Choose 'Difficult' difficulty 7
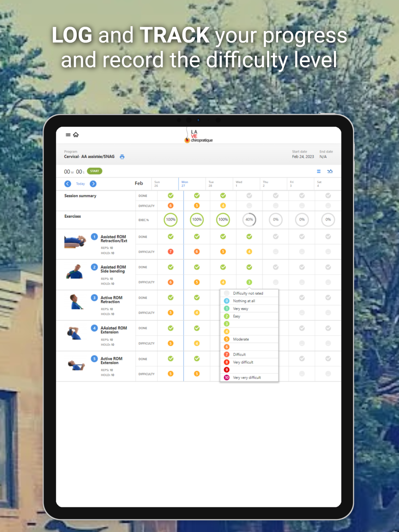The image size is (399, 532). click(x=249, y=355)
